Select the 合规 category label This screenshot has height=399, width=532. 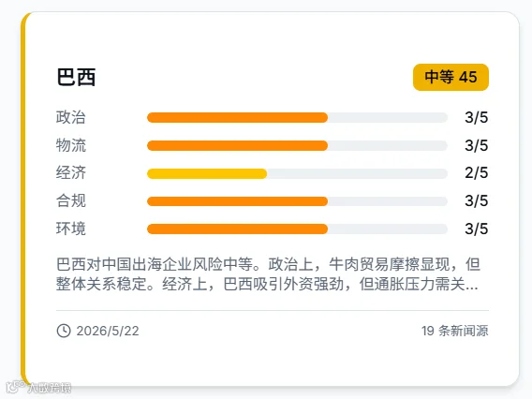click(71, 200)
